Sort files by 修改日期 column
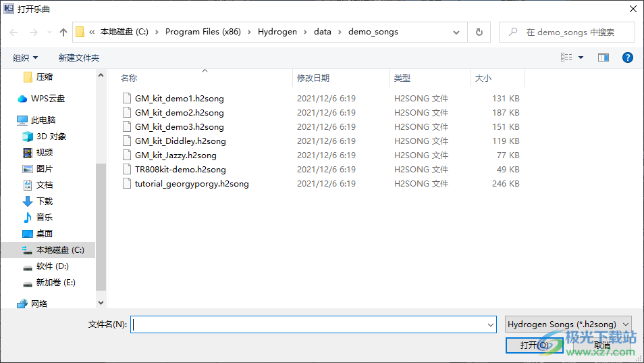 (313, 78)
